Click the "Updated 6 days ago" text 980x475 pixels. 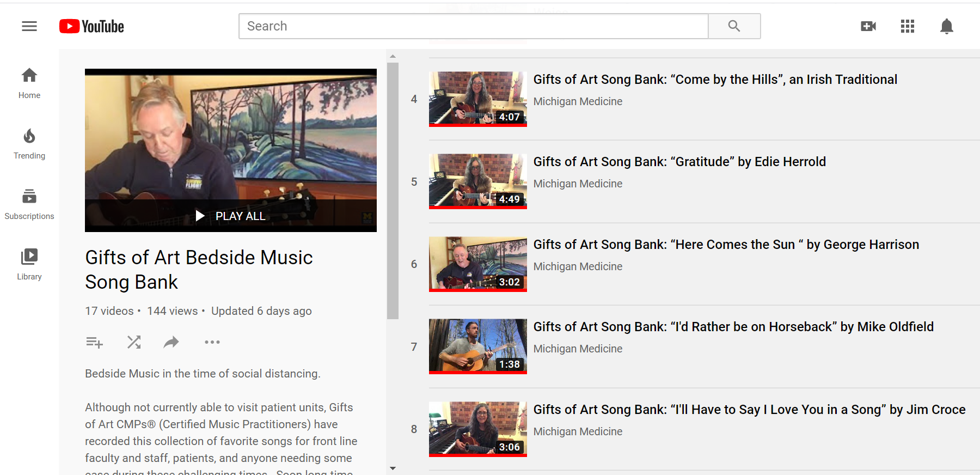click(x=261, y=311)
